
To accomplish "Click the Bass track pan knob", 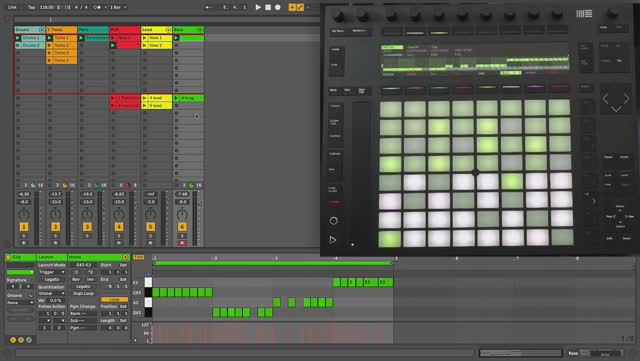I will (182, 214).
